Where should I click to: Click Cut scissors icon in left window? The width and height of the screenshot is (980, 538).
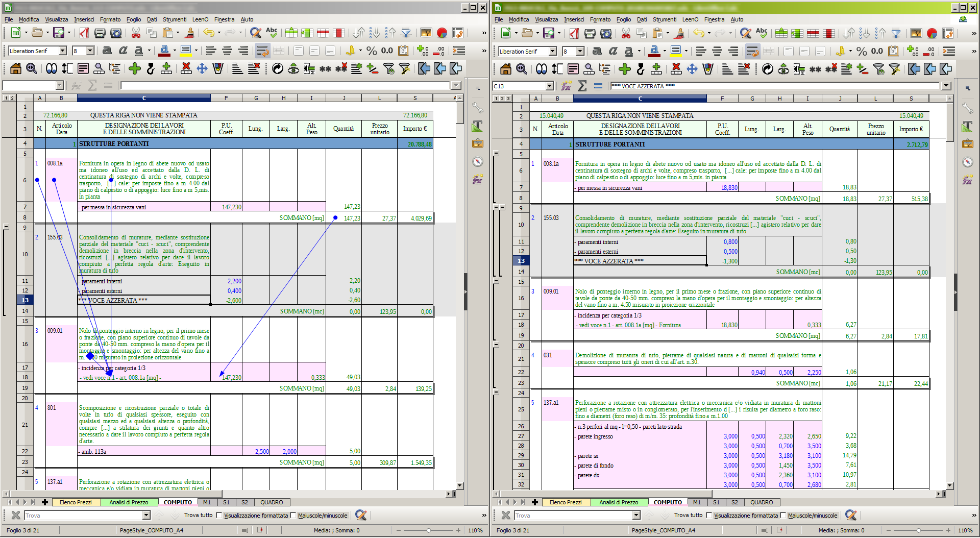[136, 33]
